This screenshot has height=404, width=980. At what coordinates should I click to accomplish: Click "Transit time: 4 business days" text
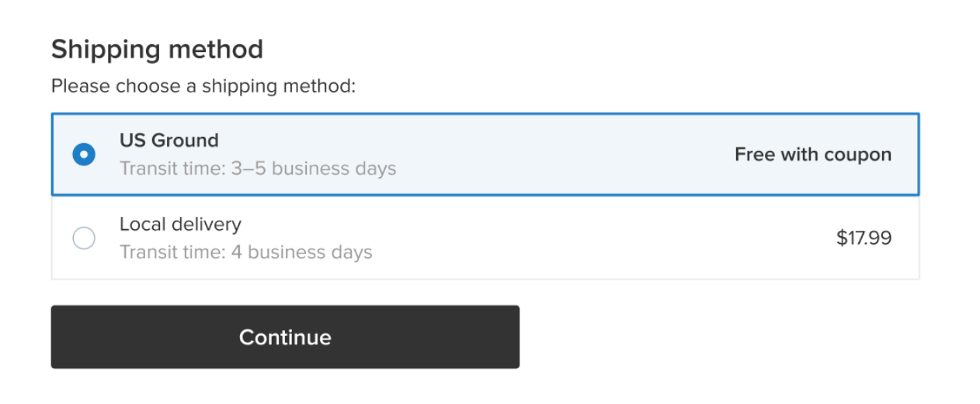pyautogui.click(x=245, y=252)
